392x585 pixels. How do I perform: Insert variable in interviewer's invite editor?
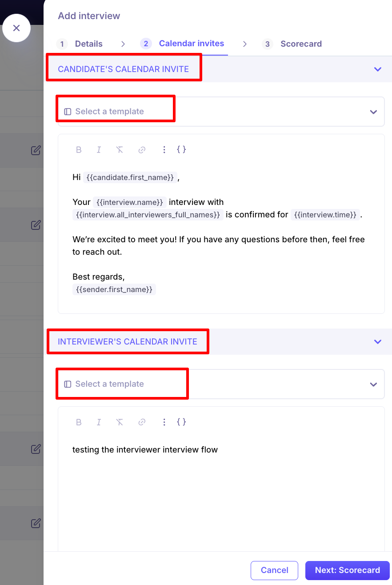181,422
